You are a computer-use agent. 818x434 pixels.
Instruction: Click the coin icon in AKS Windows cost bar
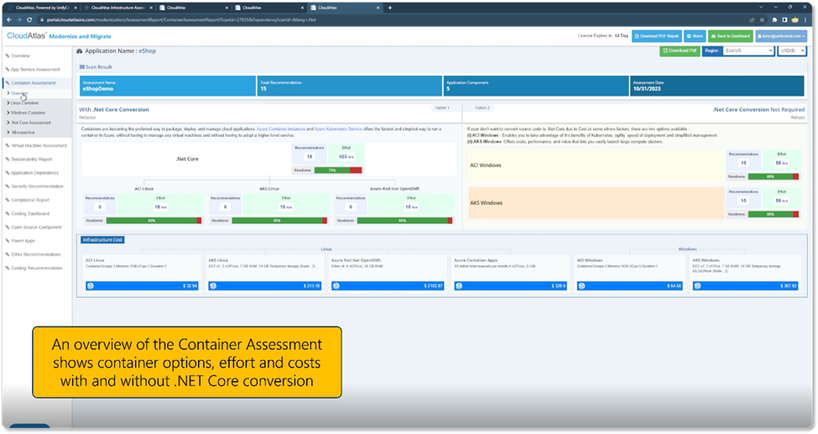point(697,286)
